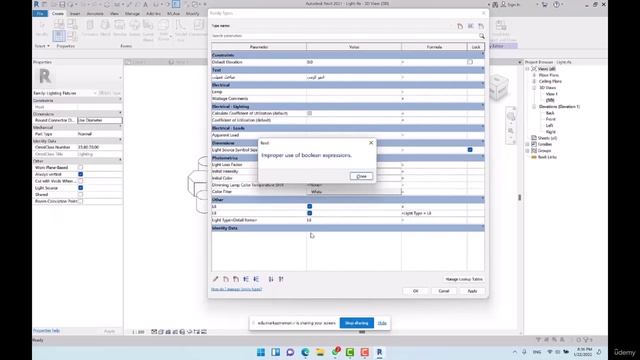Select Floor Plans in Project Browser
This screenshot has height=360, width=640.
click(x=549, y=75)
